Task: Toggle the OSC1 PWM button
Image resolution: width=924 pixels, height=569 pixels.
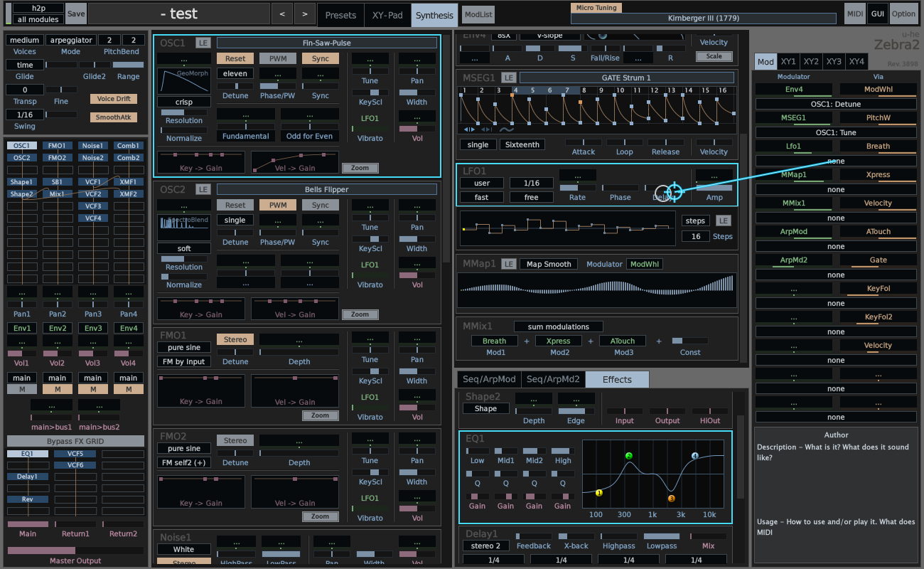Action: coord(278,58)
